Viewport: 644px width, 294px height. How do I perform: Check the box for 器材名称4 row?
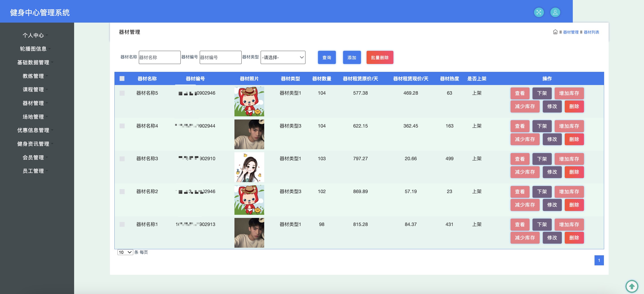(122, 126)
